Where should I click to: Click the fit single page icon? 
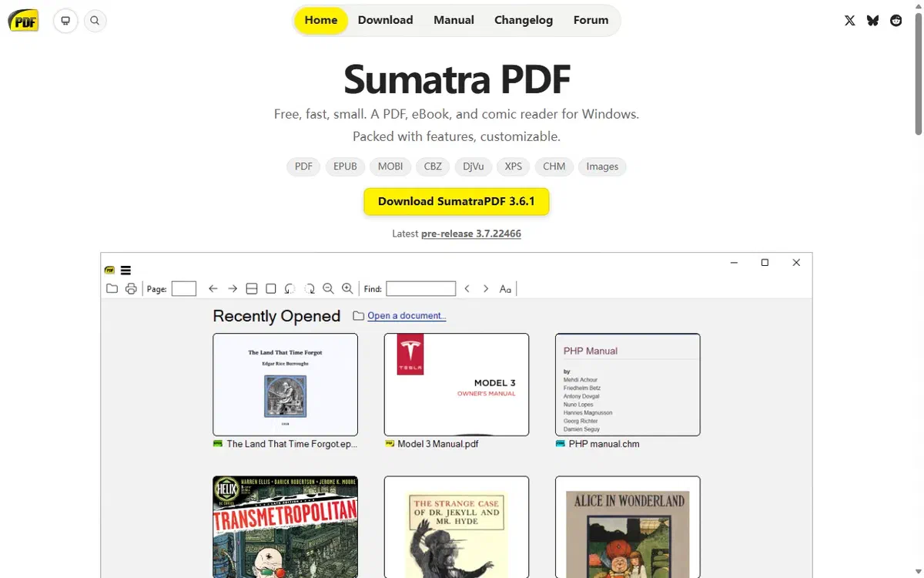point(270,288)
